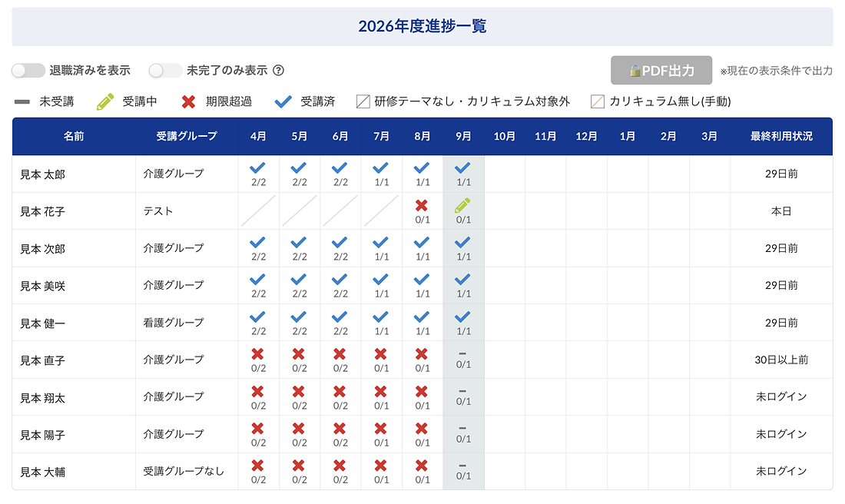
Task: Click 見本 次郎's August checkmark
Action: pyautogui.click(x=422, y=243)
